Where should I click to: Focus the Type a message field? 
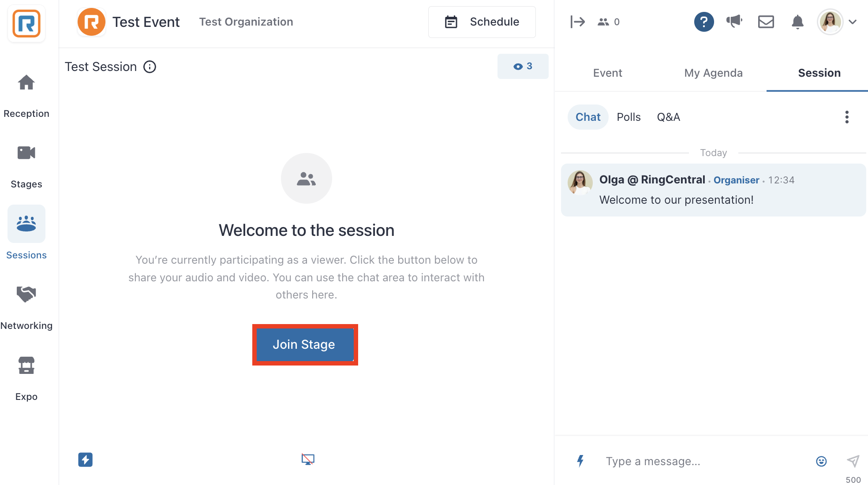point(706,461)
